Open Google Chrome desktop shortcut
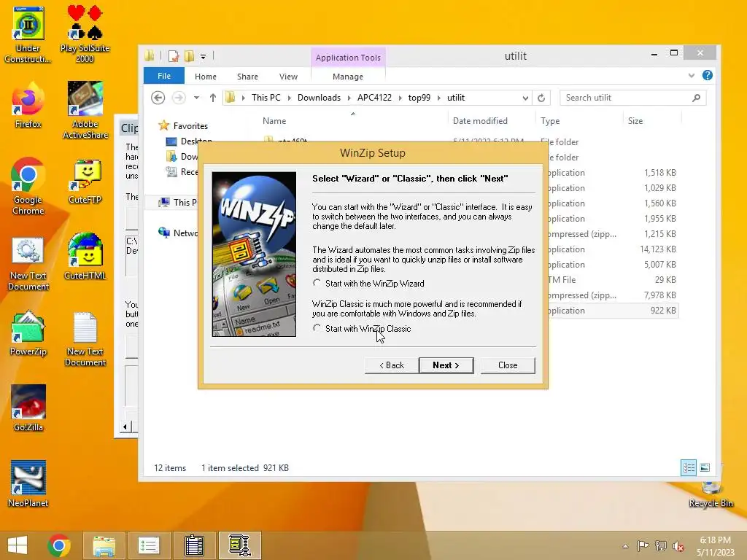The height and width of the screenshot is (560, 747). point(28,187)
